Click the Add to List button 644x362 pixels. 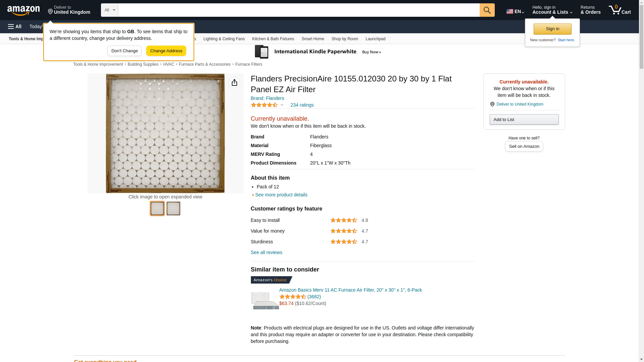[524, 120]
